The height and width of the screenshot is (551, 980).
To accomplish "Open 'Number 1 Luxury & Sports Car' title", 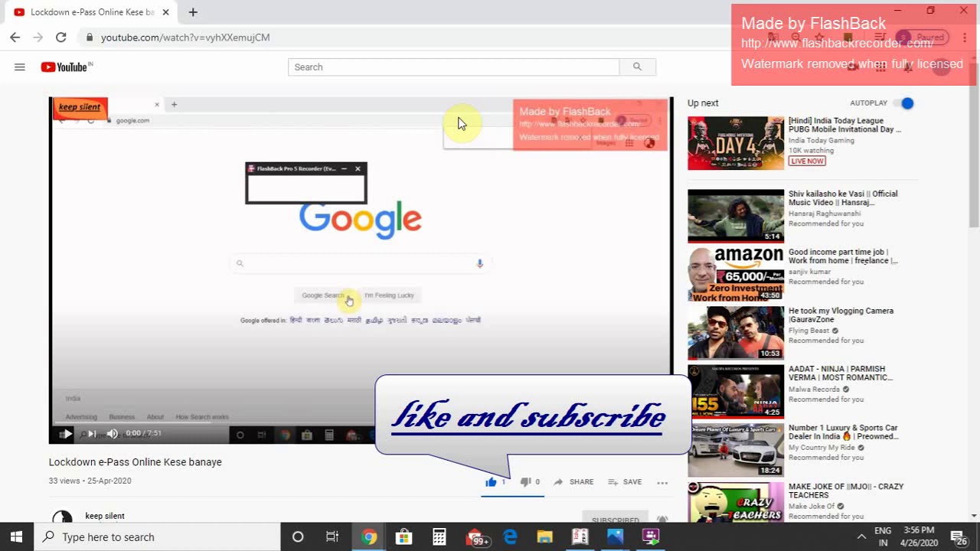I will [843, 432].
